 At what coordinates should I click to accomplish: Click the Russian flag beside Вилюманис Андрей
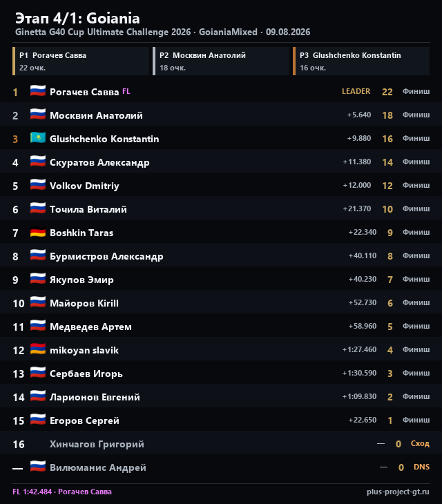coord(38,467)
